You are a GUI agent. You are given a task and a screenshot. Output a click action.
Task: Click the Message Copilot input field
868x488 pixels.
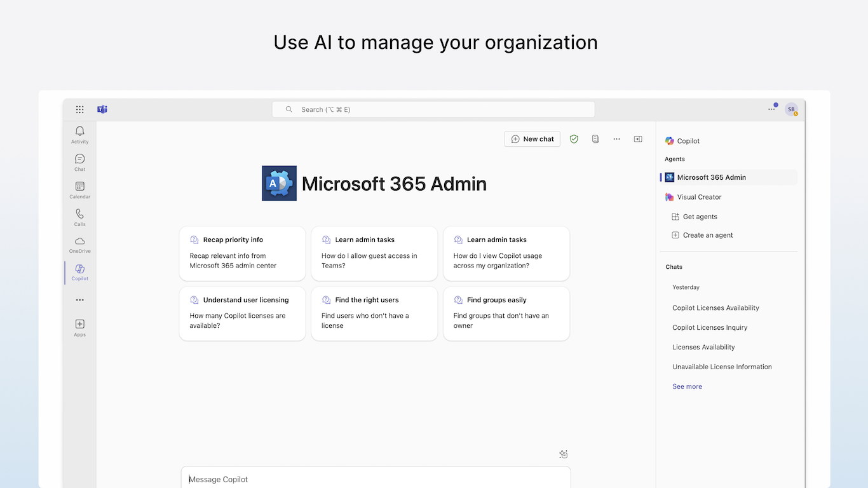click(376, 479)
